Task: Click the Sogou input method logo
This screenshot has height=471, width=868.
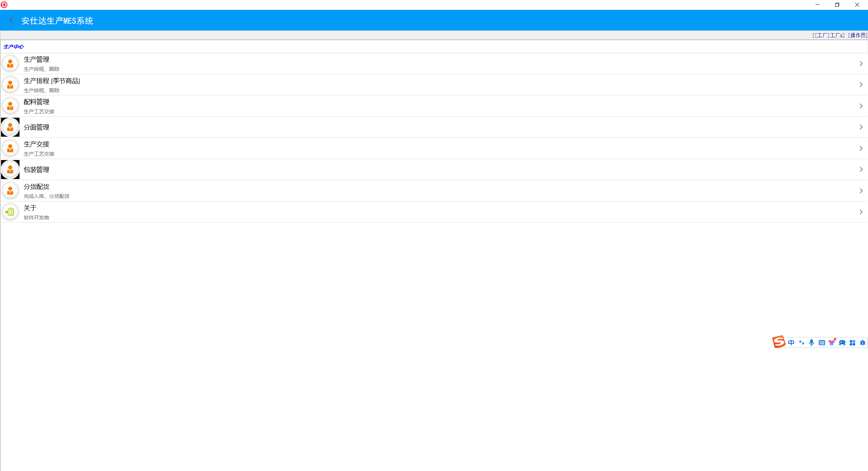Action: [778, 342]
